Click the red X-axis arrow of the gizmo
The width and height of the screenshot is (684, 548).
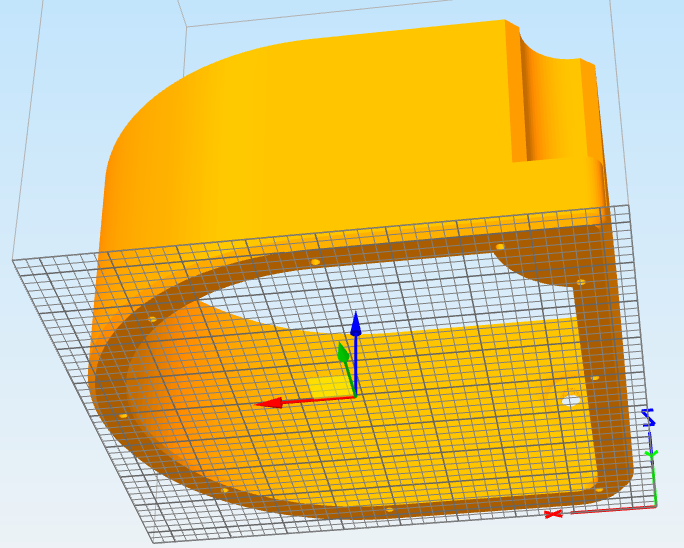[305, 401]
